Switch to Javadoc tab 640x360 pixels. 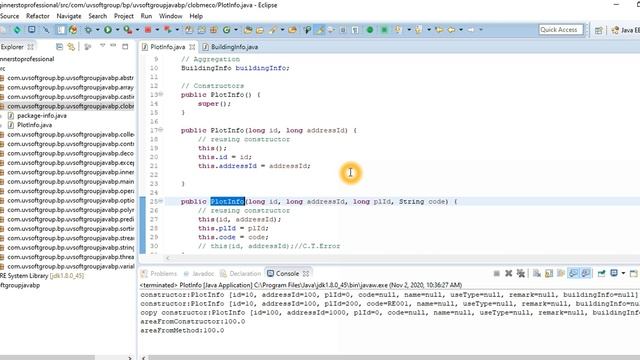click(199, 273)
